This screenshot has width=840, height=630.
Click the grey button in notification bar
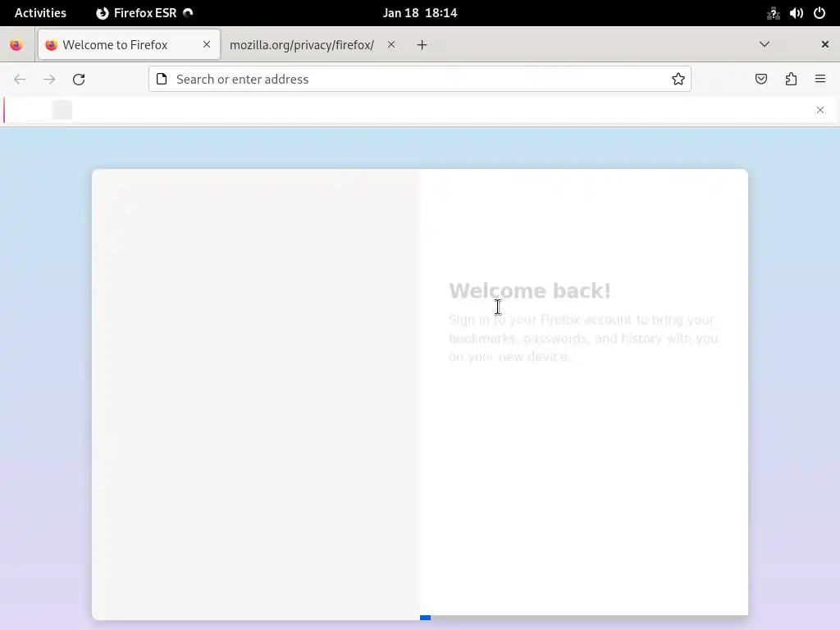tap(62, 110)
